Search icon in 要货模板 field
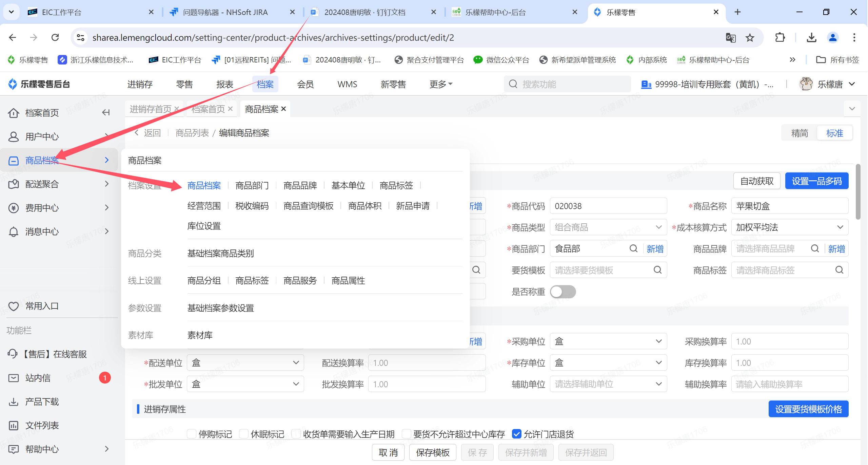Viewport: 868px width, 465px height. click(x=657, y=270)
